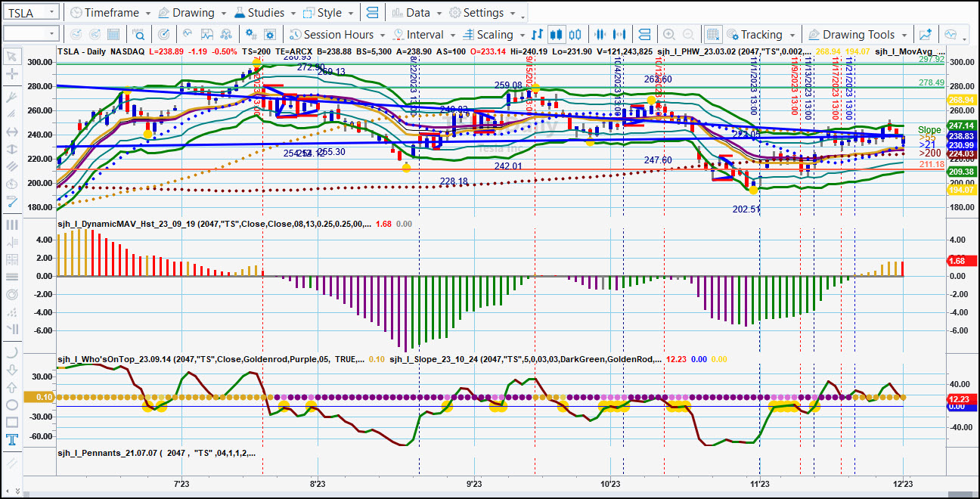Viewport: 980px width, 499px height.
Task: Click the 11'23 date axis label
Action: [x=760, y=484]
